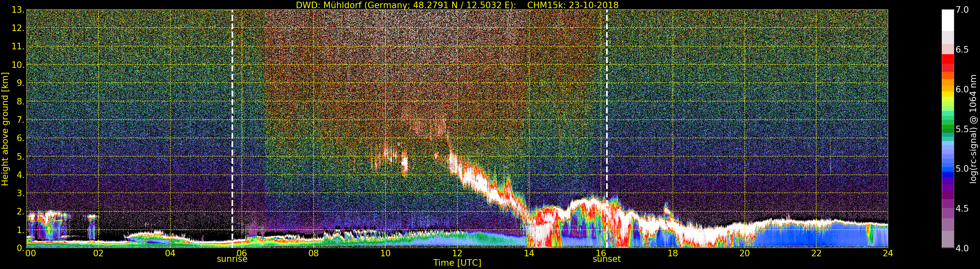Pick the bright red segment of the colorbar
This screenshot has width=980, height=269.
click(948, 59)
